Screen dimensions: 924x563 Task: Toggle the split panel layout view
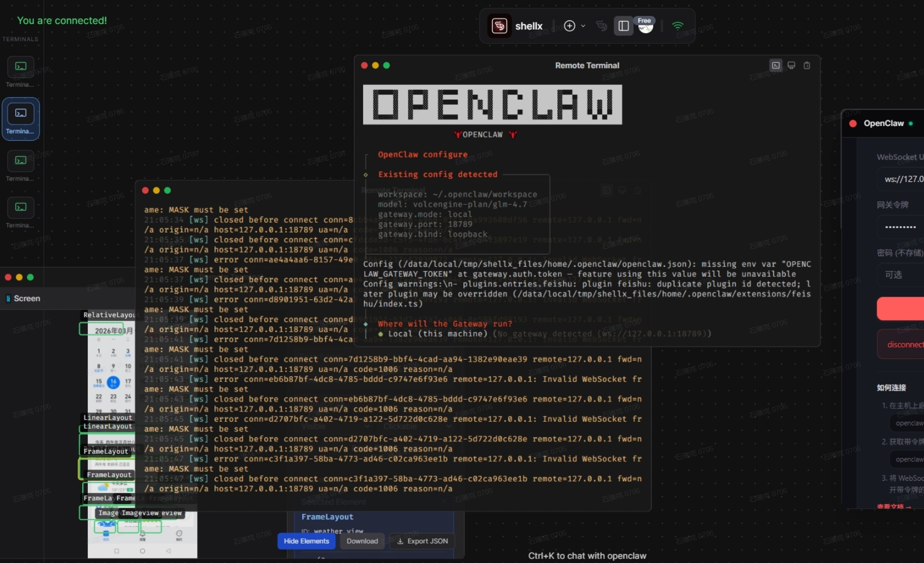(x=623, y=25)
